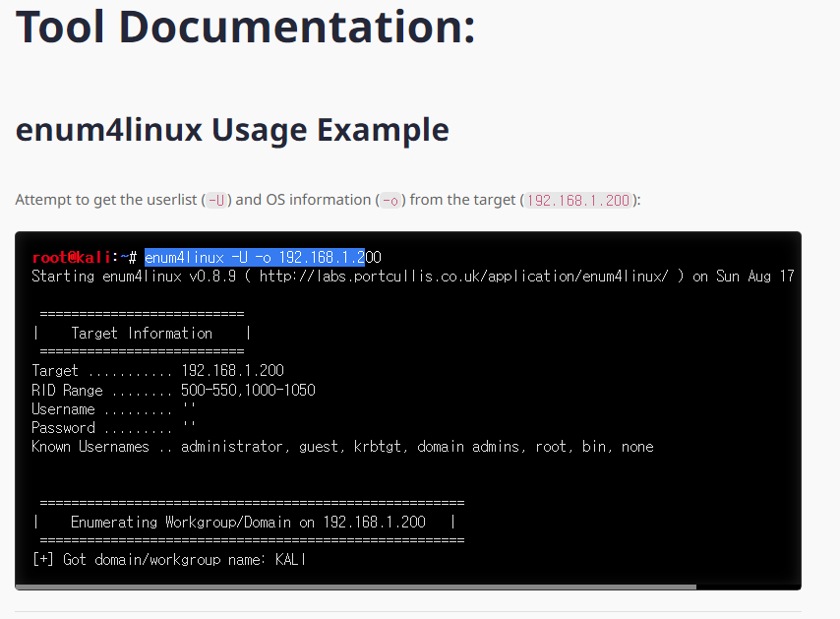The height and width of the screenshot is (619, 840).
Task: Click the Known Usernames line
Action: point(343,447)
